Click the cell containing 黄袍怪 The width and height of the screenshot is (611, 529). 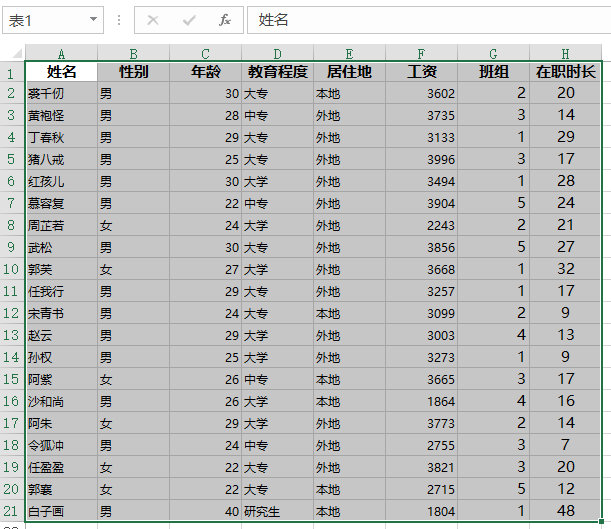61,115
